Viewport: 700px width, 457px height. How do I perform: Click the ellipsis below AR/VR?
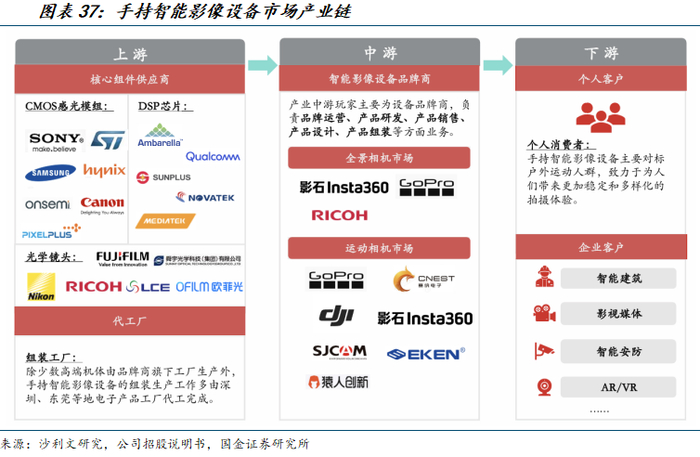(599, 411)
